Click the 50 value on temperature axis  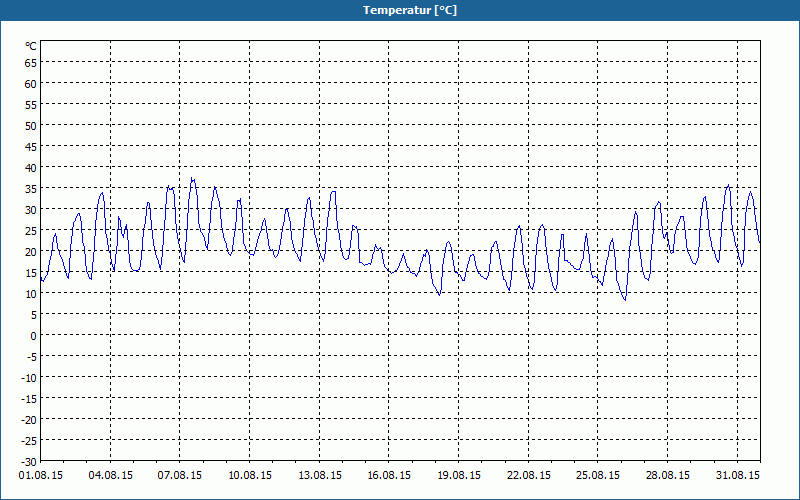pos(31,126)
